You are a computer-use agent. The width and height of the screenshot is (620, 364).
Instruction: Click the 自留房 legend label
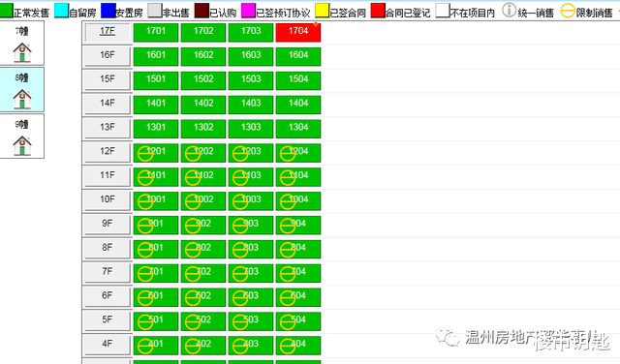pyautogui.click(x=82, y=13)
